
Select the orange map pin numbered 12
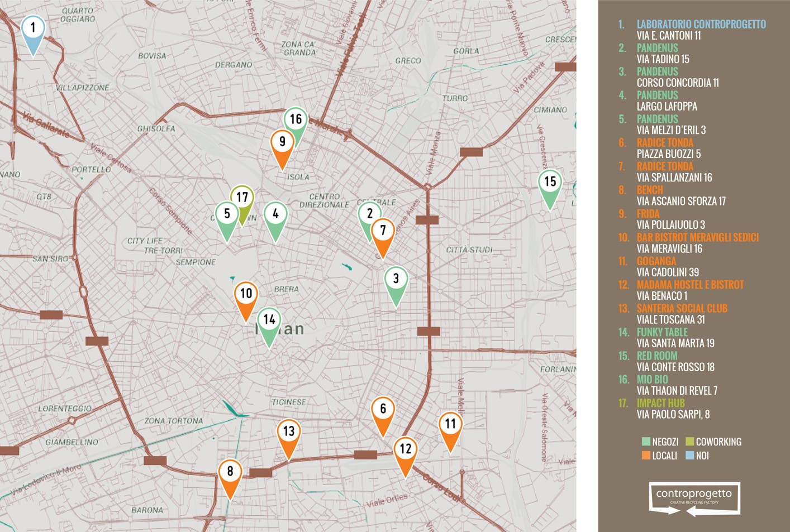point(406,457)
